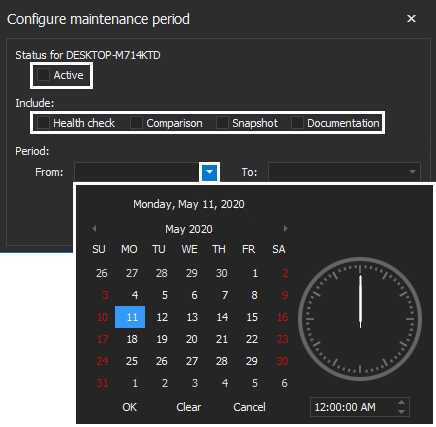Check the Health check option

coord(43,123)
